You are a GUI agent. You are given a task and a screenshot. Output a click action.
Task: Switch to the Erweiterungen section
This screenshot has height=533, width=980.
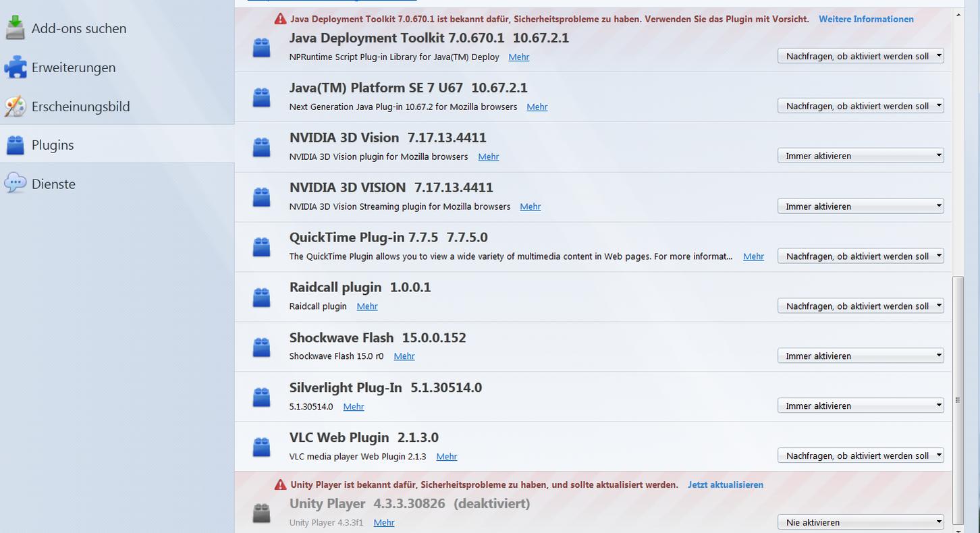coord(117,67)
